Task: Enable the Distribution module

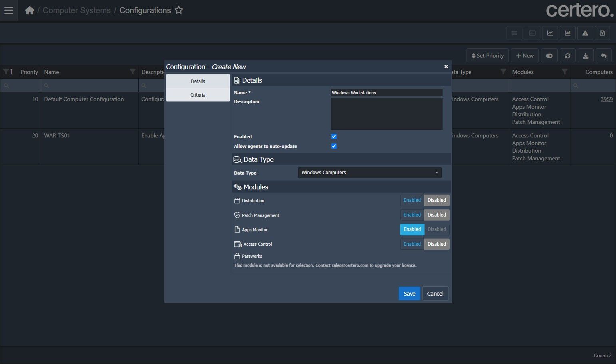Action: (412, 200)
